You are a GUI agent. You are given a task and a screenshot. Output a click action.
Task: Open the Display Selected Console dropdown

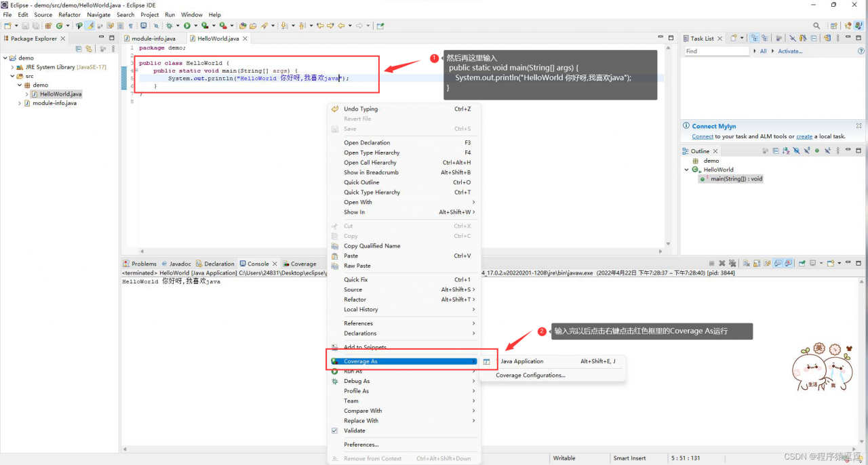click(x=821, y=263)
